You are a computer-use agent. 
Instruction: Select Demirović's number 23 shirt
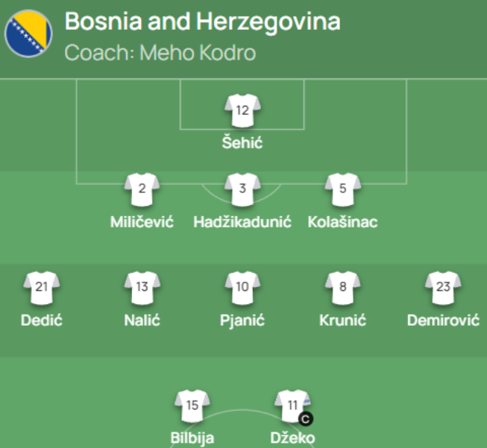pos(443,288)
